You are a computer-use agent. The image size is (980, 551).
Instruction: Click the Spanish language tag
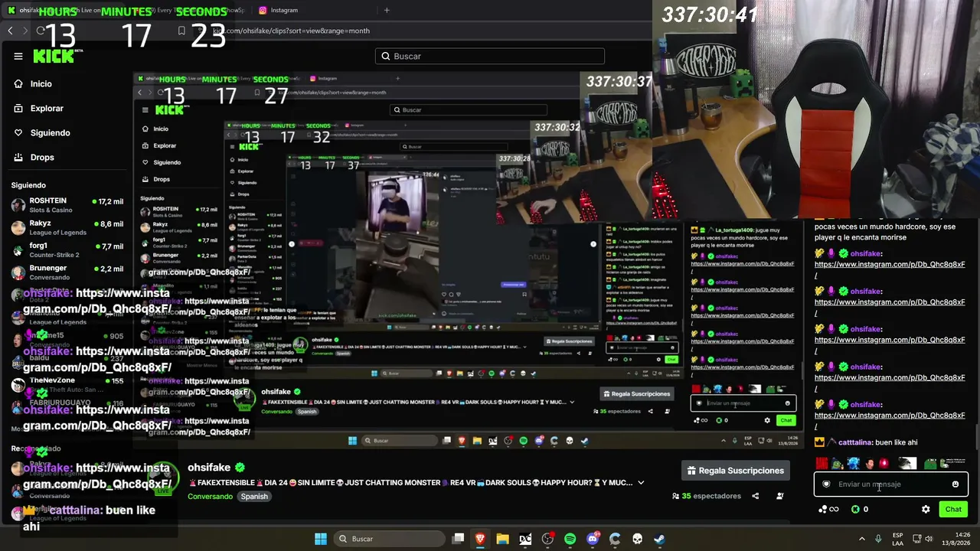click(254, 496)
